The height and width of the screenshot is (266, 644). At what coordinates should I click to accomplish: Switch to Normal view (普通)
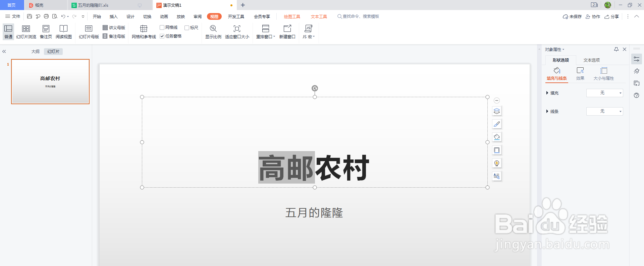click(8, 32)
